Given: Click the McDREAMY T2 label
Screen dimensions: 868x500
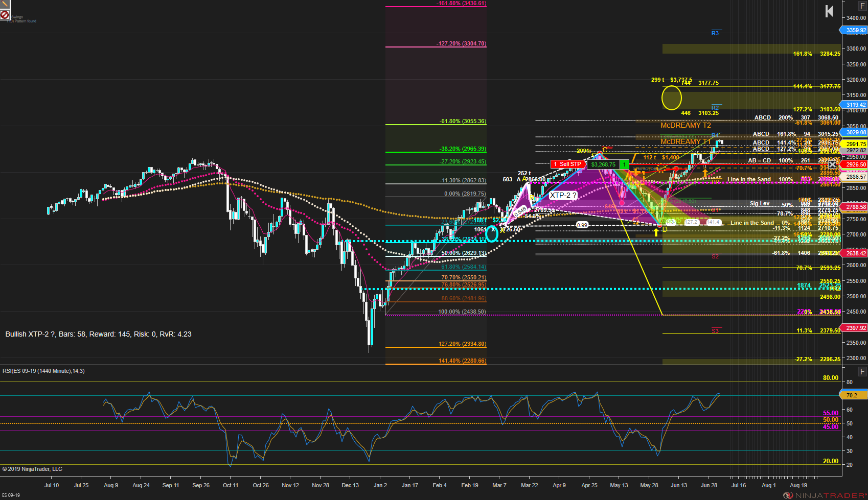Looking at the screenshot, I should pos(686,125).
